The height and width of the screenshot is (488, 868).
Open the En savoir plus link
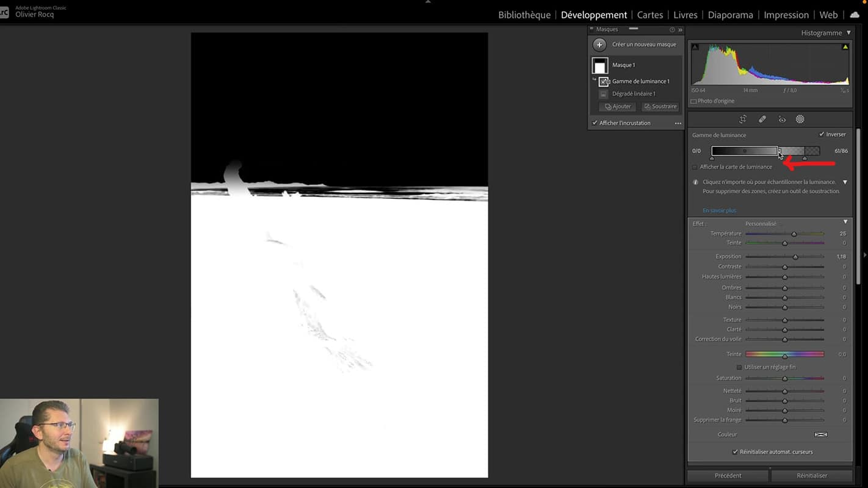pos(719,210)
